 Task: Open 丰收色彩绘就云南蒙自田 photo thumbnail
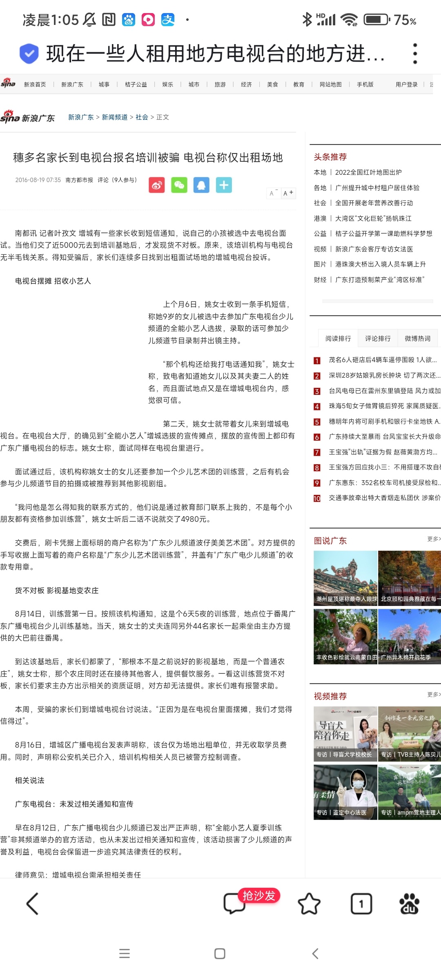pos(345,636)
